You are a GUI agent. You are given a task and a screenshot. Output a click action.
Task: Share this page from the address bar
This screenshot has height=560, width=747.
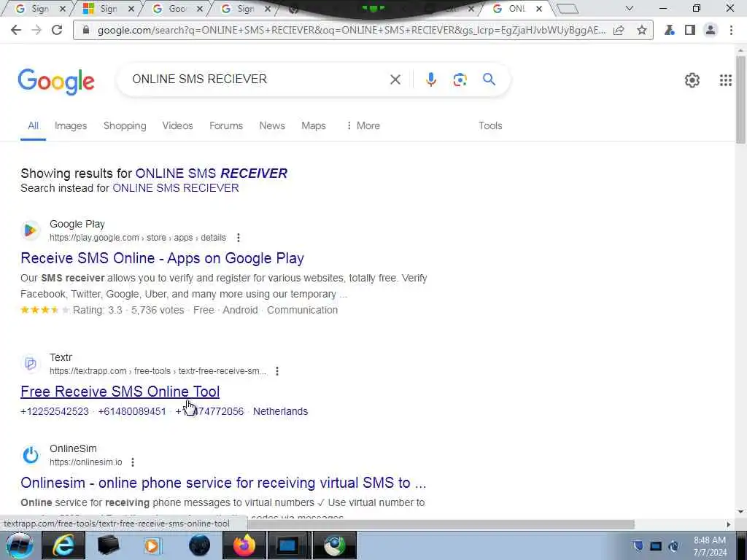(619, 30)
